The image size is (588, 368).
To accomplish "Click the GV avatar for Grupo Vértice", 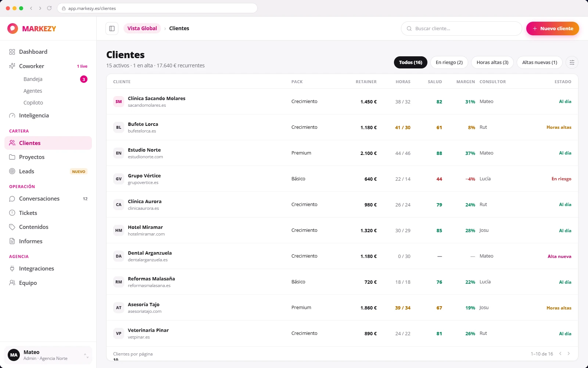I will (x=119, y=179).
